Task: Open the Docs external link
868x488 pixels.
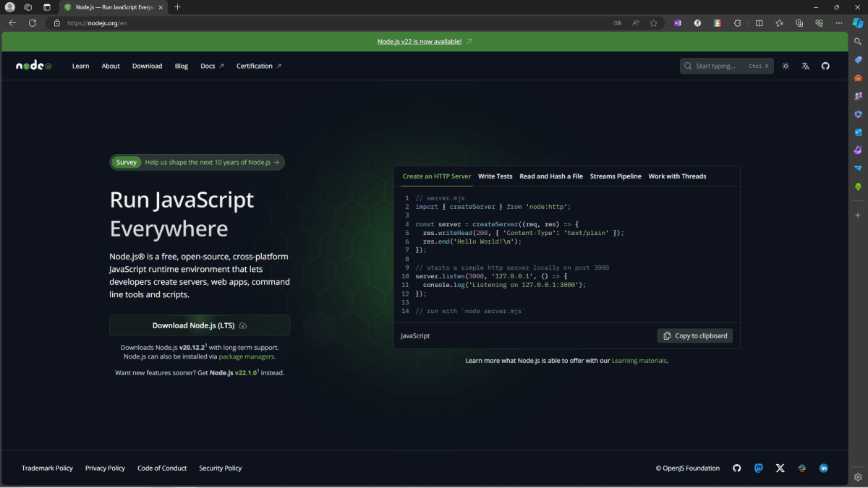Action: [212, 66]
